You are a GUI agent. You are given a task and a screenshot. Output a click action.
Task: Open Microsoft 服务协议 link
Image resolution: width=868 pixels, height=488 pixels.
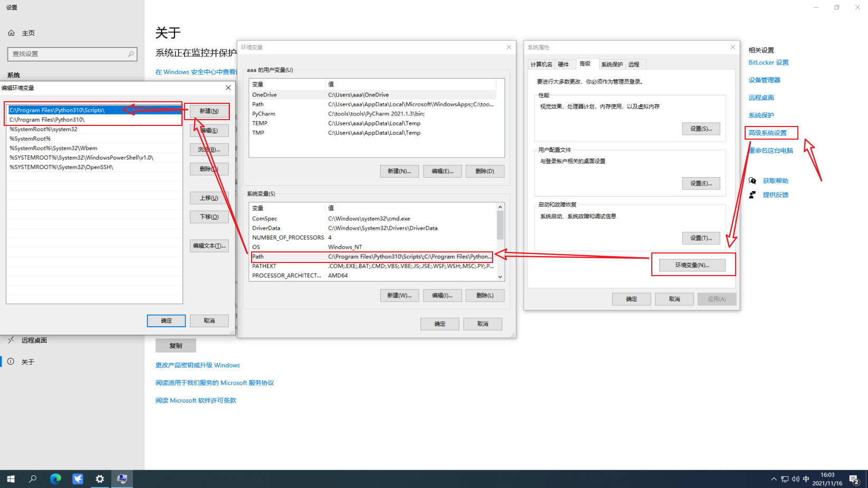coord(215,383)
